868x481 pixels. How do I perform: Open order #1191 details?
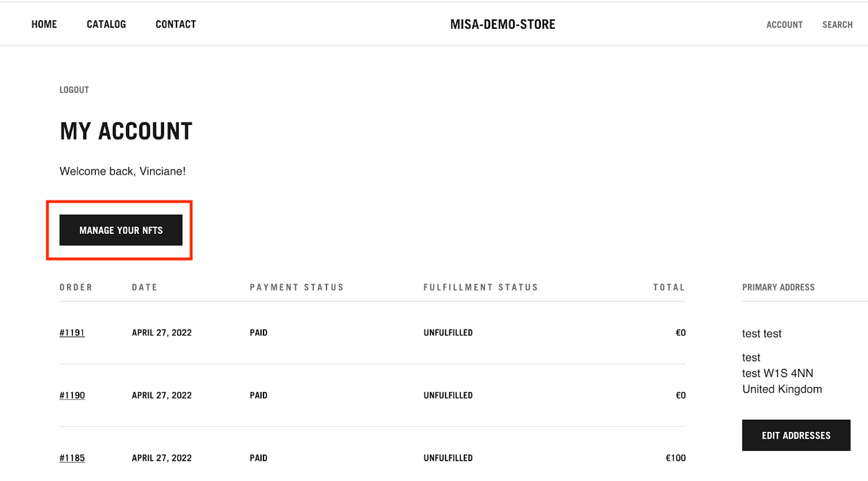pyautogui.click(x=72, y=332)
